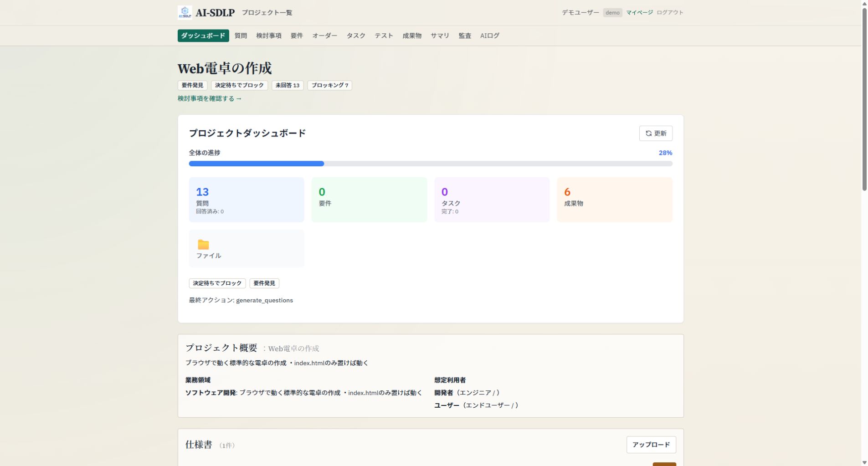868x466 pixels.
Task: Click the 開発者（エンジニア / ）entry
Action: pos(467,393)
